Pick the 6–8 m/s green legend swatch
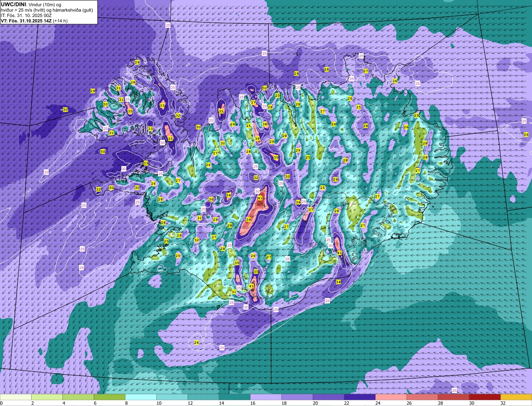This screenshot has height=406, width=532. 109,397
